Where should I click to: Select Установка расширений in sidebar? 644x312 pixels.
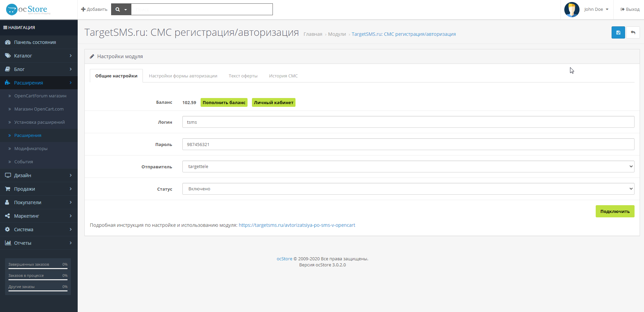[40, 122]
